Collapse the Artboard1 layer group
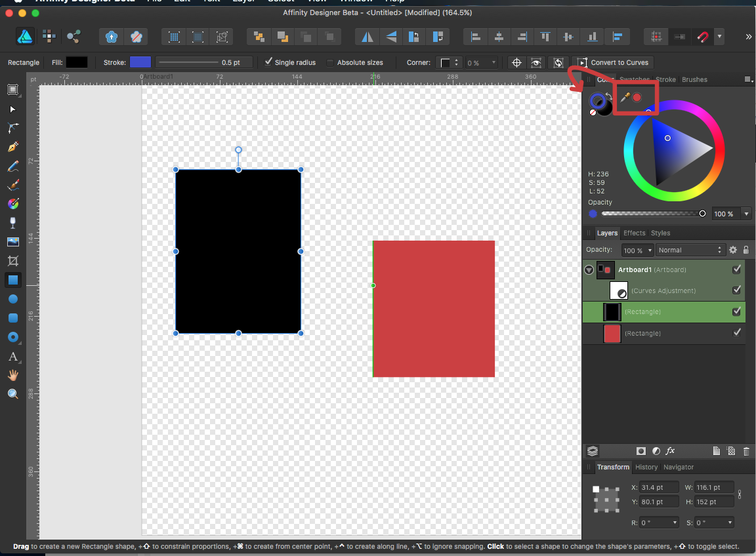The image size is (756, 556). coord(589,270)
